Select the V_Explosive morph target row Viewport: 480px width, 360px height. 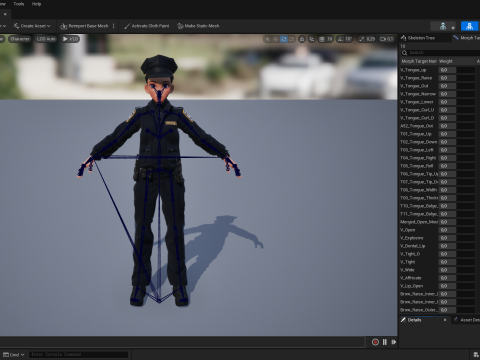point(412,238)
